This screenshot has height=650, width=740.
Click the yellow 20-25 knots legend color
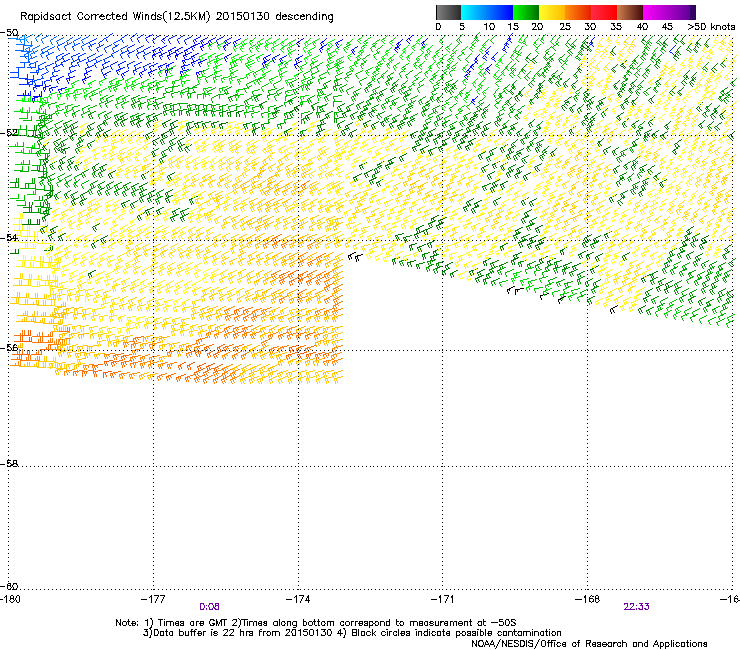pyautogui.click(x=552, y=12)
